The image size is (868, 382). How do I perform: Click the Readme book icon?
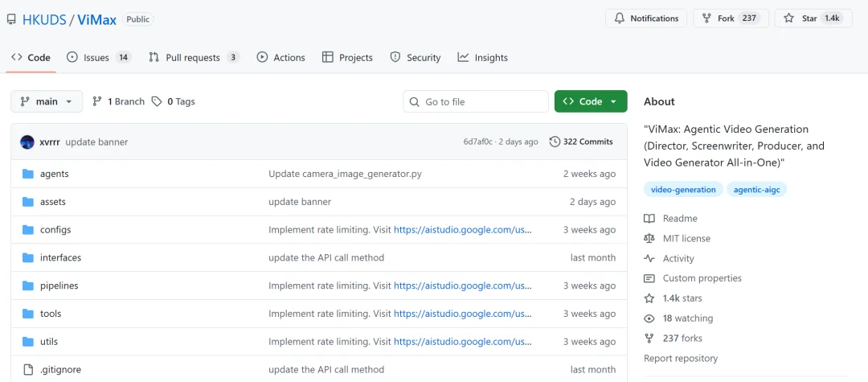click(x=649, y=219)
